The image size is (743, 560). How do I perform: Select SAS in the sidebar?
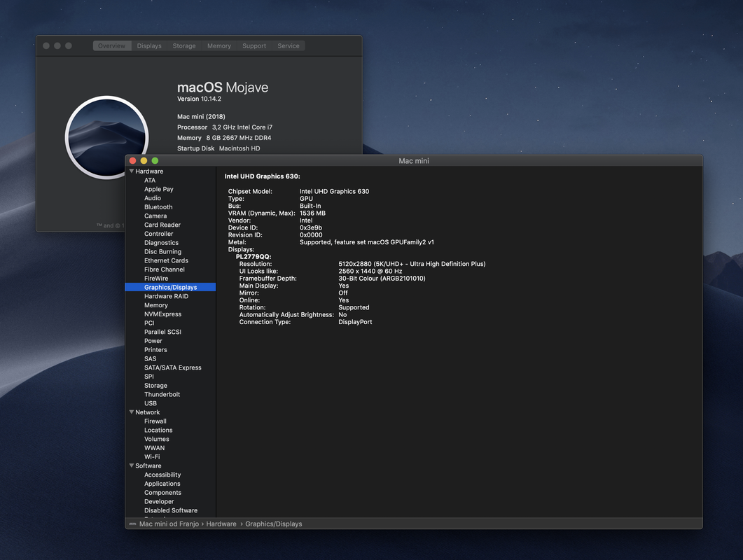pyautogui.click(x=151, y=358)
